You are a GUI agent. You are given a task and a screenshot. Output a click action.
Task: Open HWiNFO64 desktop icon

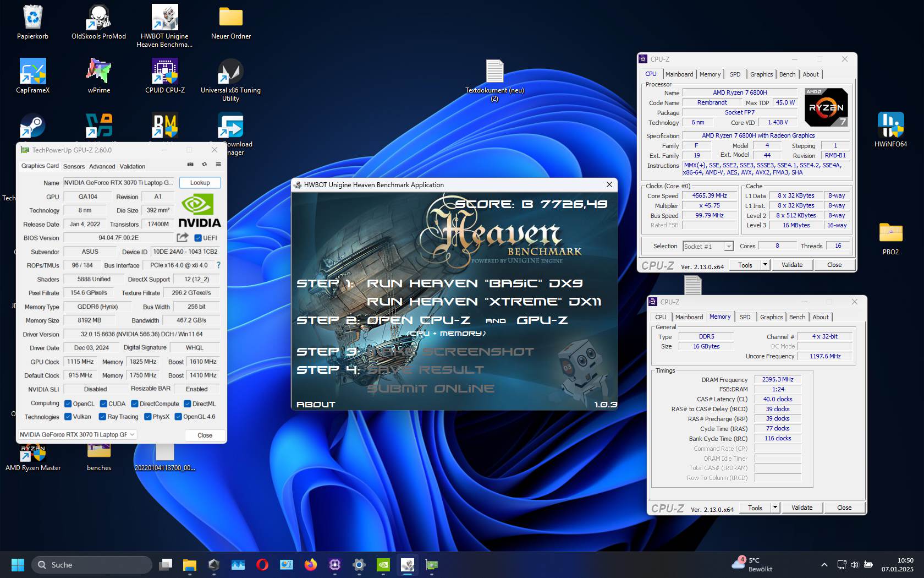pyautogui.click(x=890, y=130)
